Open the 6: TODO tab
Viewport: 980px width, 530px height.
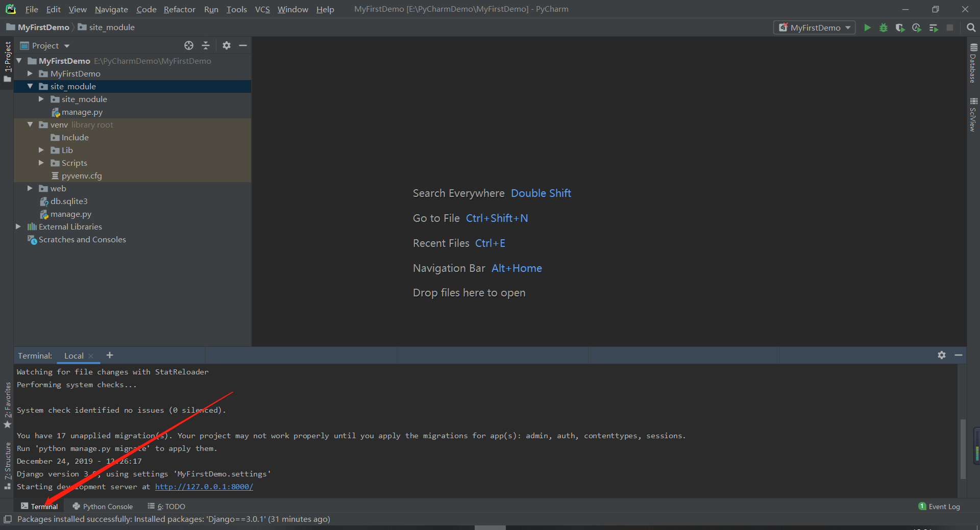[166, 507]
